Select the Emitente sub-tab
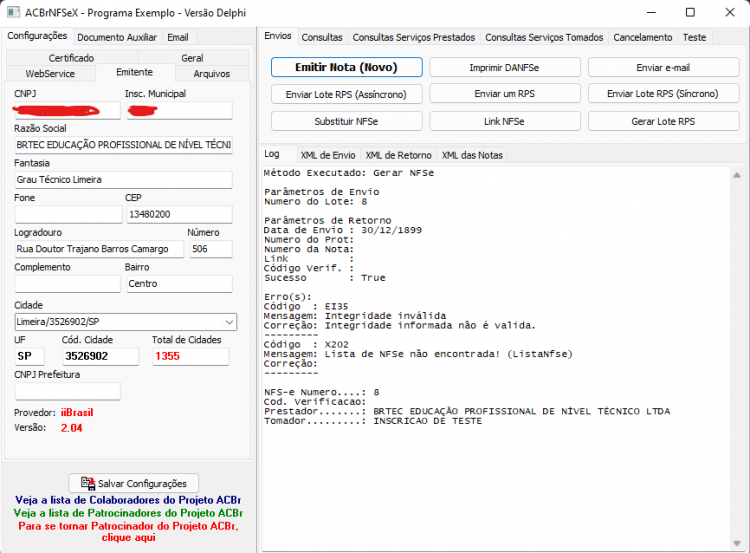Screen dimensions: 750x553 pos(134,72)
